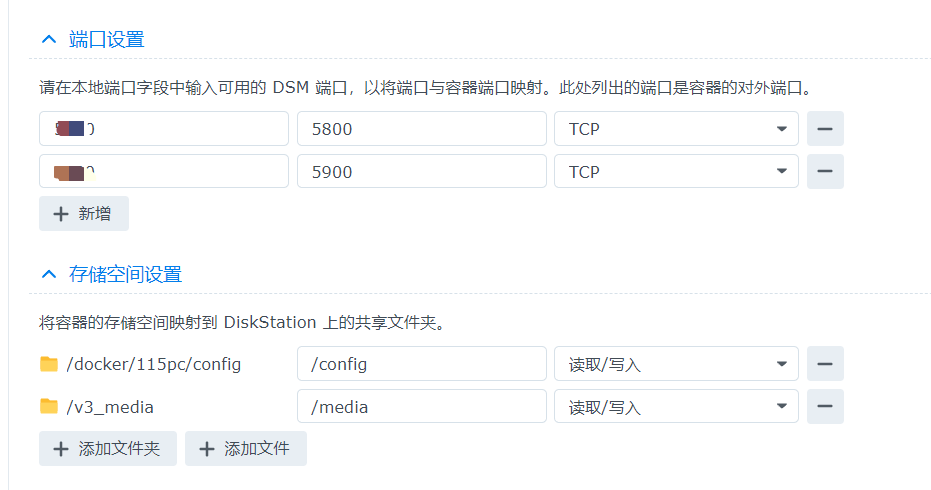Click the container port field showing 5900
931x490 pixels.
pos(422,171)
